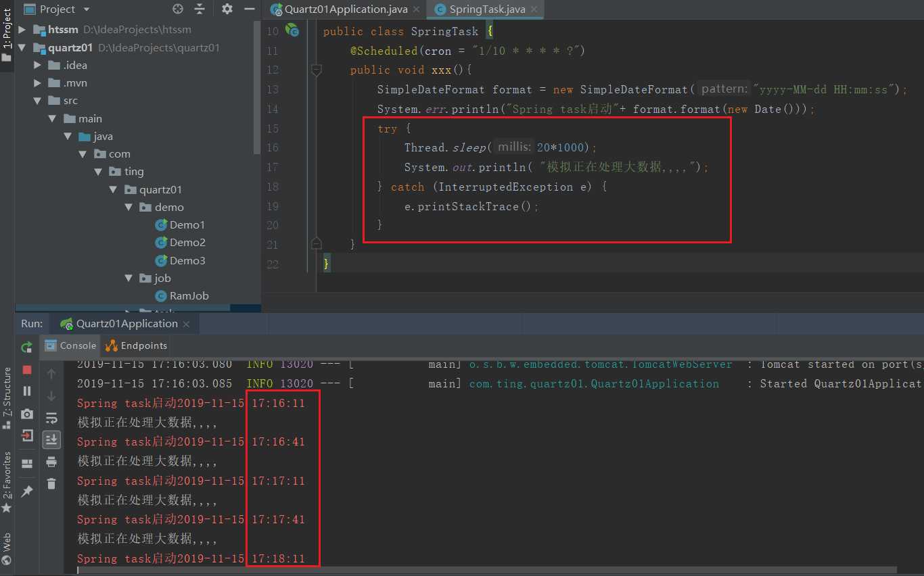Open the Endpoints tab
924x576 pixels.
pyautogui.click(x=136, y=345)
